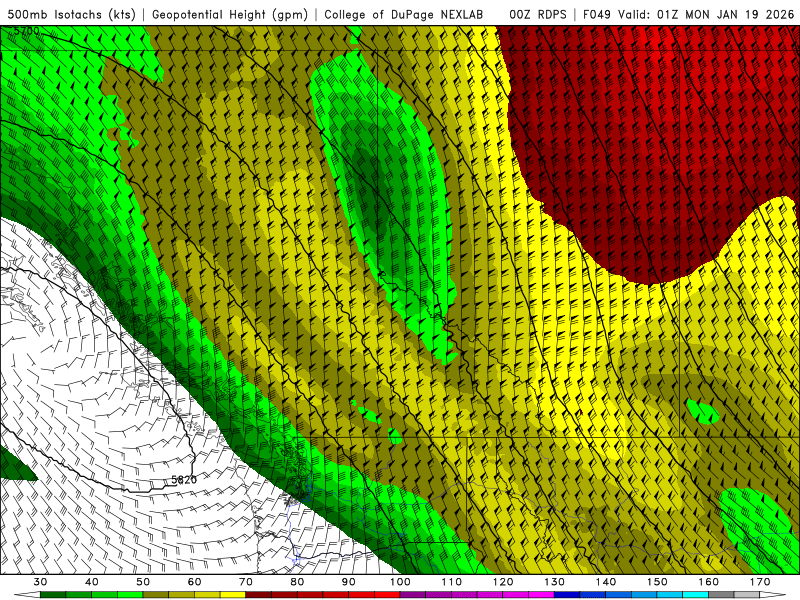Click the '120' legend scale value
The width and height of the screenshot is (800, 600).
coord(503,582)
